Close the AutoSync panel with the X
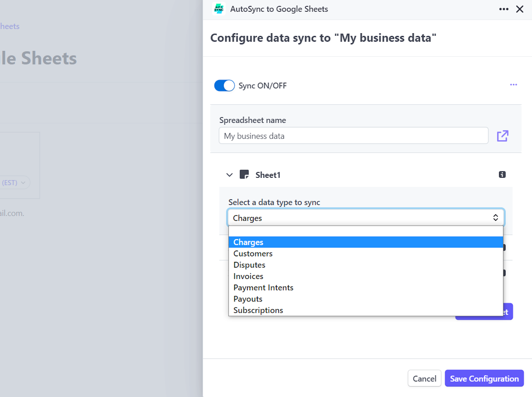 tap(520, 9)
